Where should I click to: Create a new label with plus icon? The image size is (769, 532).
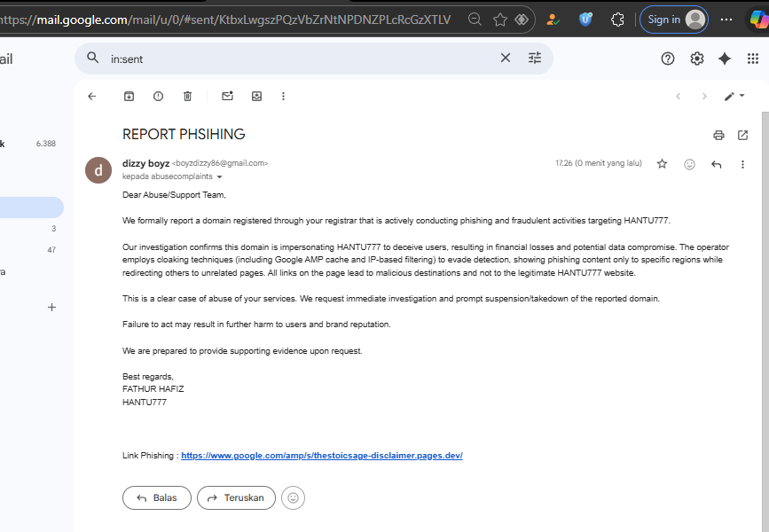coord(51,308)
